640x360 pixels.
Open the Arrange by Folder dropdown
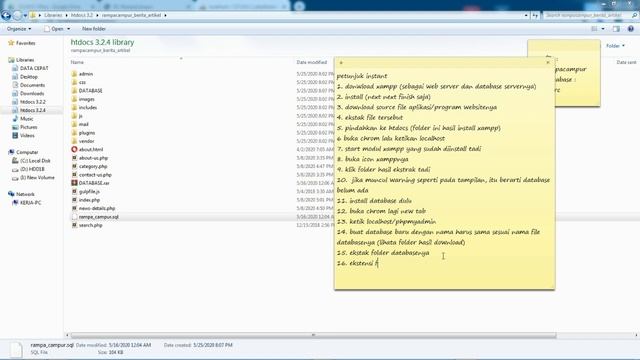(615, 46)
